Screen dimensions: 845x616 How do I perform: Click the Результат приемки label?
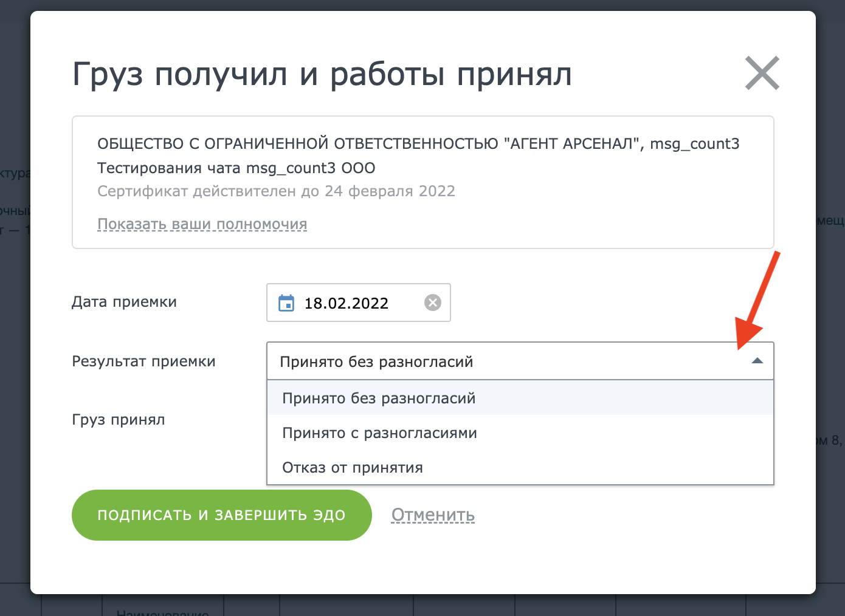144,361
